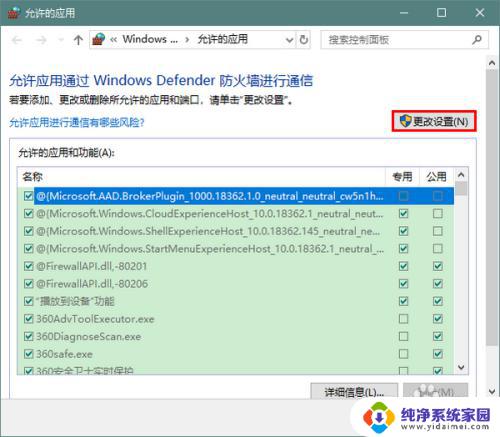
Task: Check 专用 for the CloudExperienceHost row
Action: click(x=403, y=213)
